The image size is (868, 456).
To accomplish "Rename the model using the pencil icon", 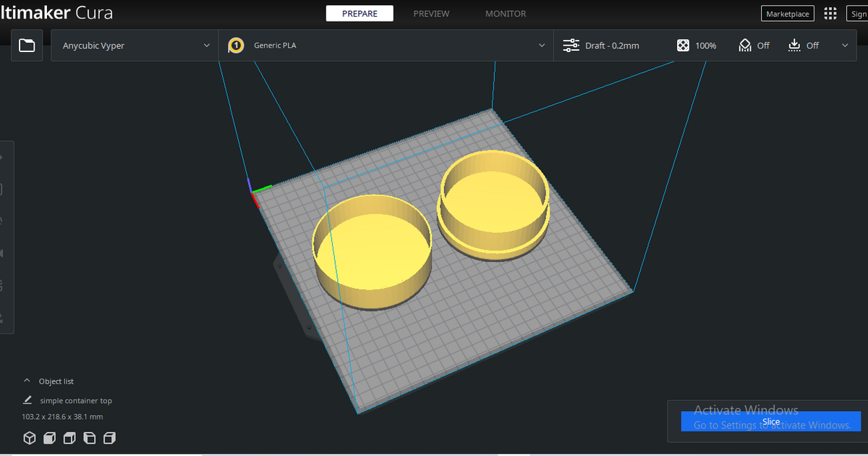I will [x=27, y=400].
